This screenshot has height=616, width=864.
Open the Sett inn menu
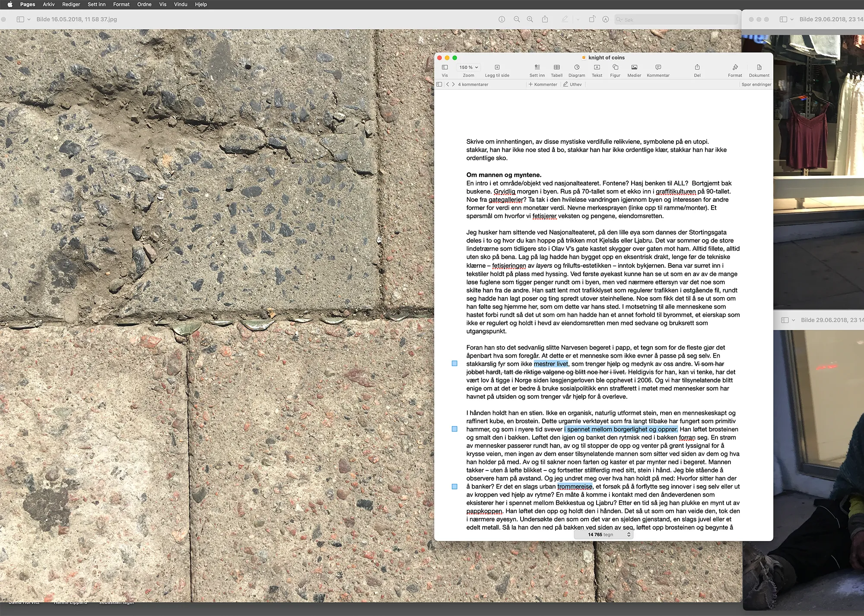96,4
